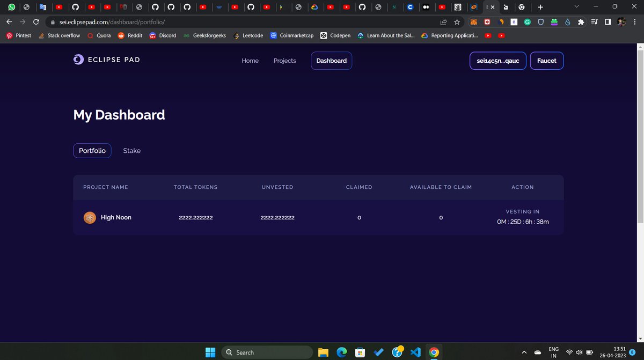Click the Eclipse Pad logo

[x=107, y=60]
